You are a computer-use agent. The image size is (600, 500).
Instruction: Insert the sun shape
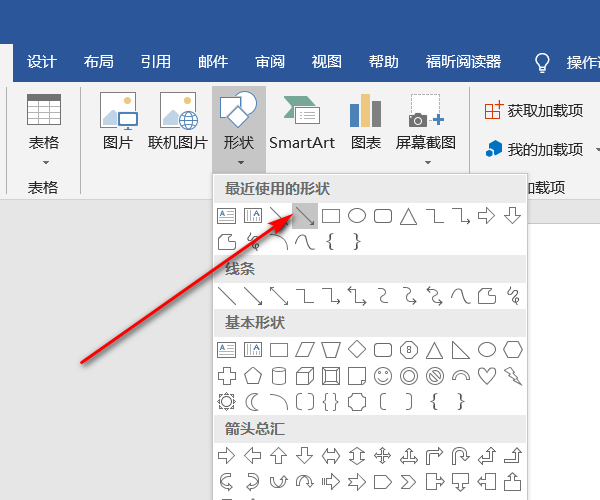(x=227, y=402)
